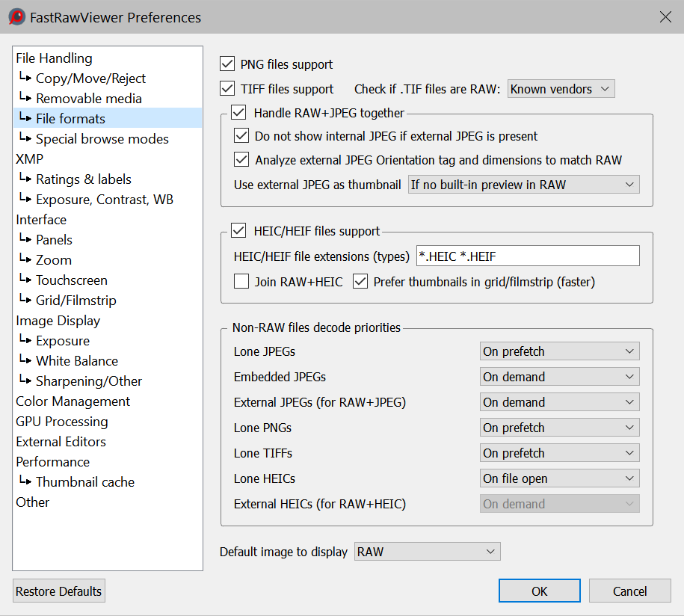
Task: Change Lone HEICs priority dropdown
Action: (559, 478)
